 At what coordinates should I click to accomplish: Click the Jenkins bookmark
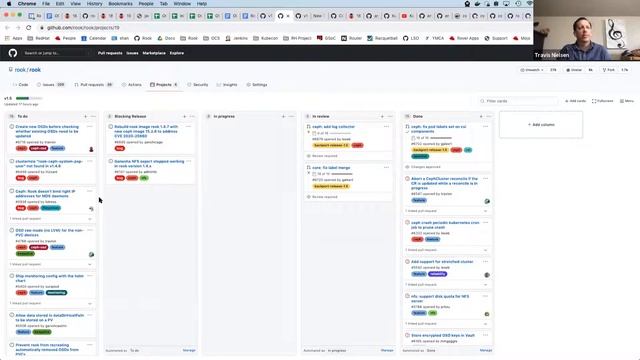237,38
